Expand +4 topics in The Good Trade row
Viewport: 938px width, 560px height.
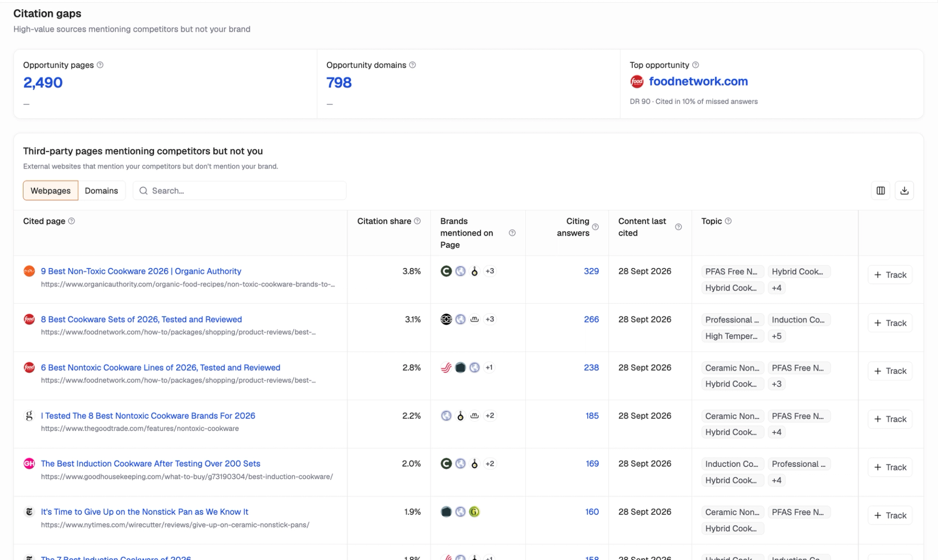(776, 432)
